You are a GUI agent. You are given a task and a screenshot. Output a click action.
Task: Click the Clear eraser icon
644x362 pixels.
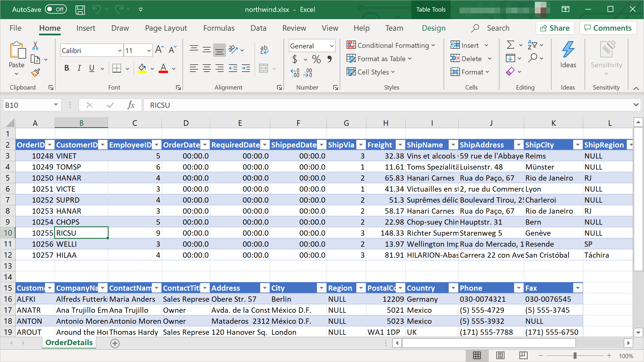pyautogui.click(x=511, y=71)
